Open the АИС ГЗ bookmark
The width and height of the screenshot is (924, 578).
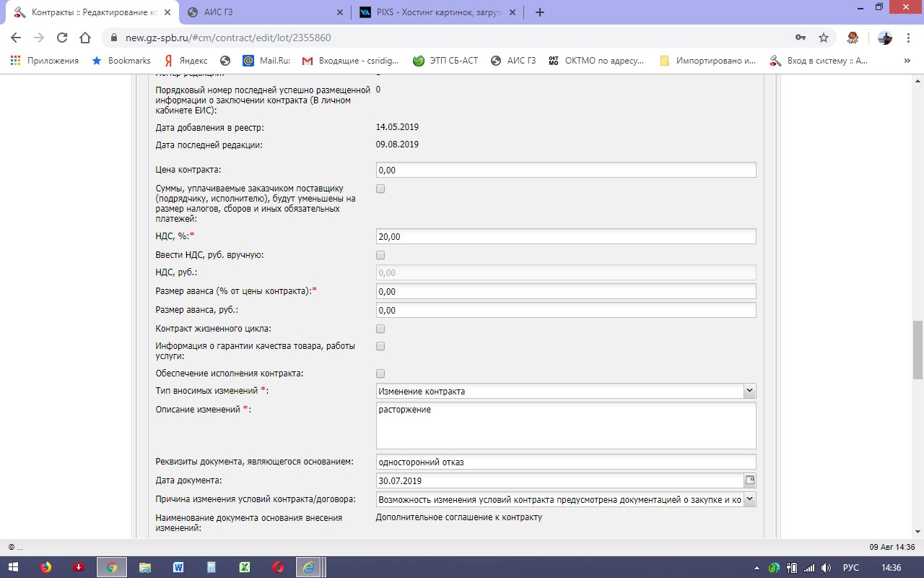click(513, 61)
